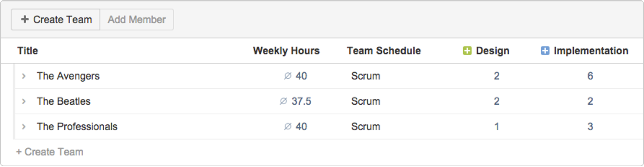Click the green plus icon beside Design
Viewport: 644px width, 167px height.
(467, 50)
